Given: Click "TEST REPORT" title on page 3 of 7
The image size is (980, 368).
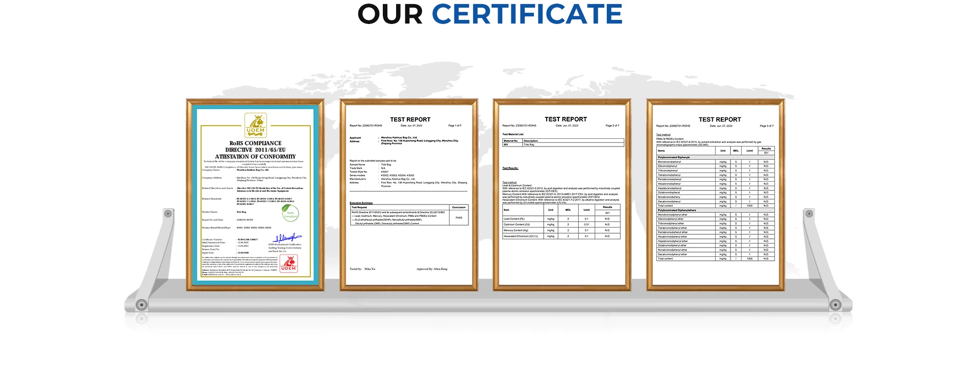Looking at the screenshot, I should pyautogui.click(x=720, y=119).
